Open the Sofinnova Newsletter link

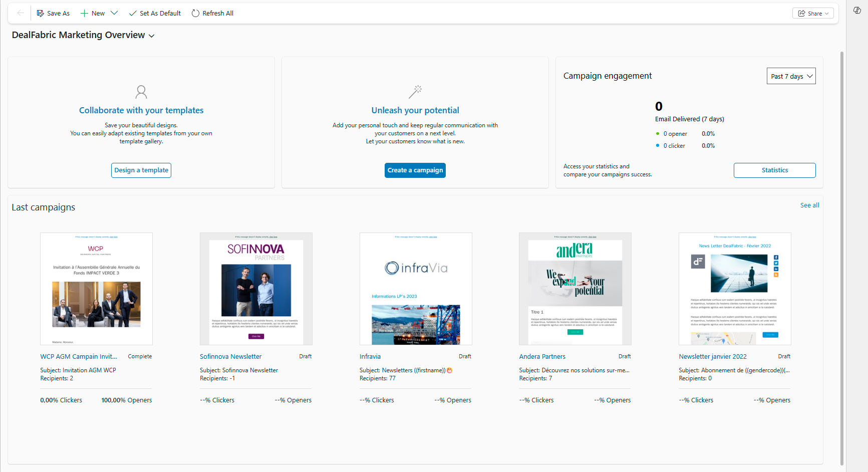click(x=230, y=357)
